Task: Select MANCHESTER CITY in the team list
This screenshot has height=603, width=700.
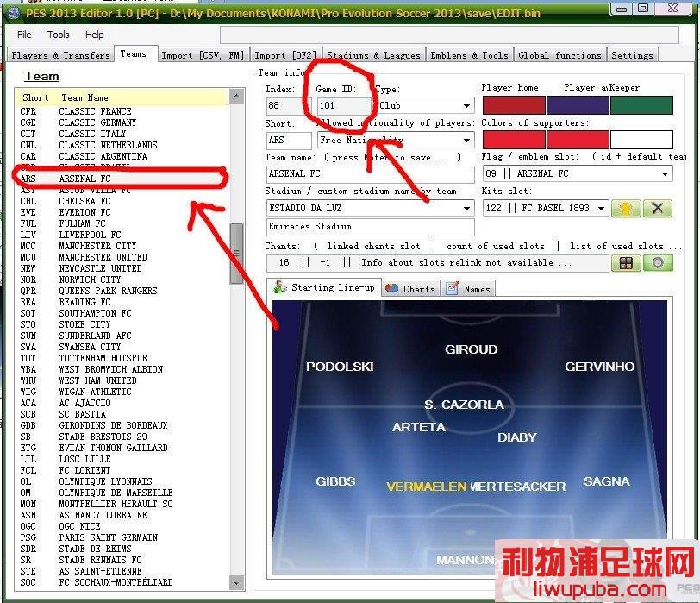Action: 121,246
